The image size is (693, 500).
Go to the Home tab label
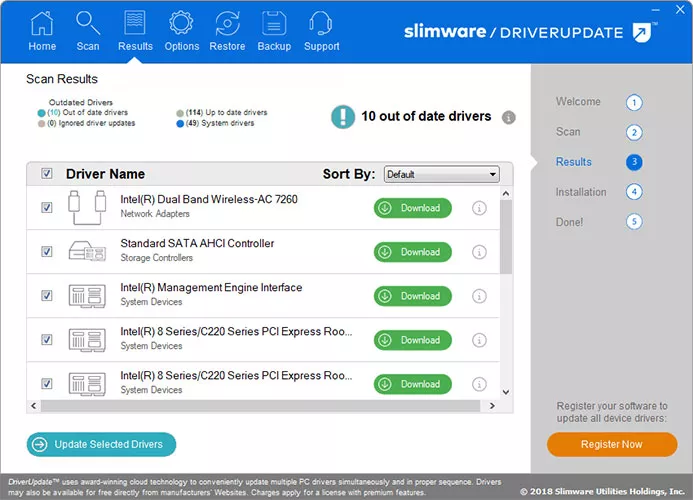click(42, 46)
